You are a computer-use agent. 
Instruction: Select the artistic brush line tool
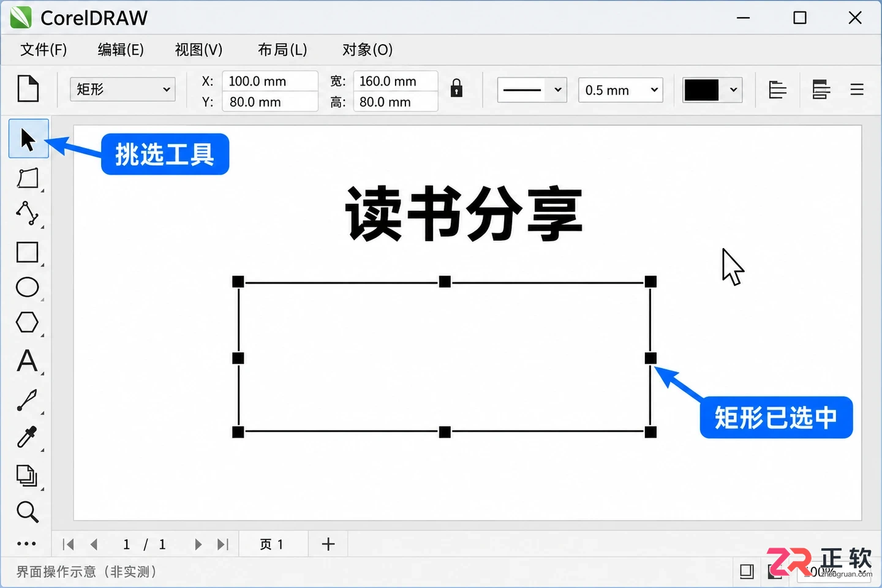[x=28, y=400]
